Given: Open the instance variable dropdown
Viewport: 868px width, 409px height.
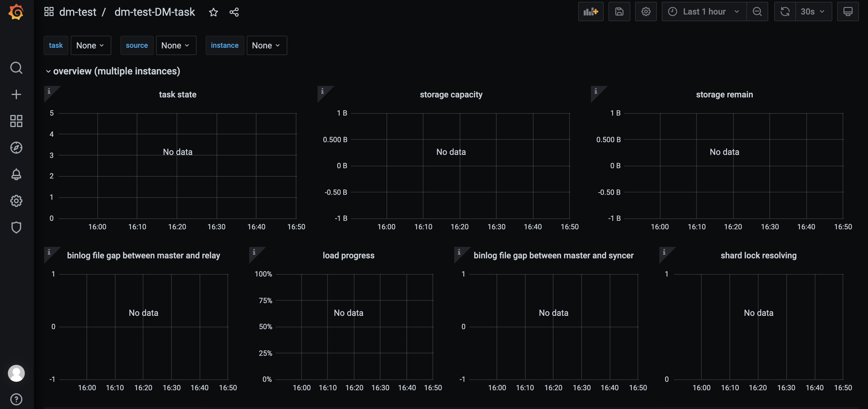Looking at the screenshot, I should [x=266, y=45].
